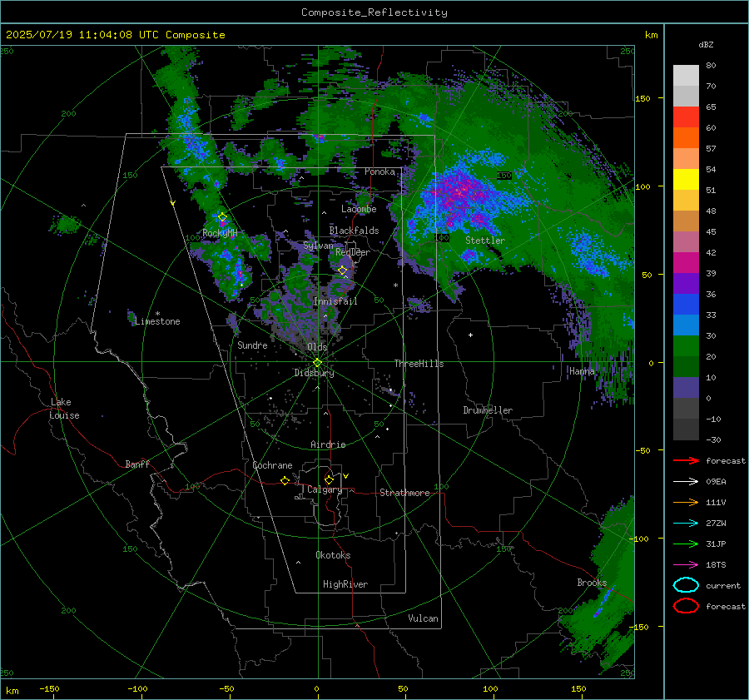Click the Ponoka label
Image resolution: width=749 pixels, height=700 pixels.
(x=379, y=171)
